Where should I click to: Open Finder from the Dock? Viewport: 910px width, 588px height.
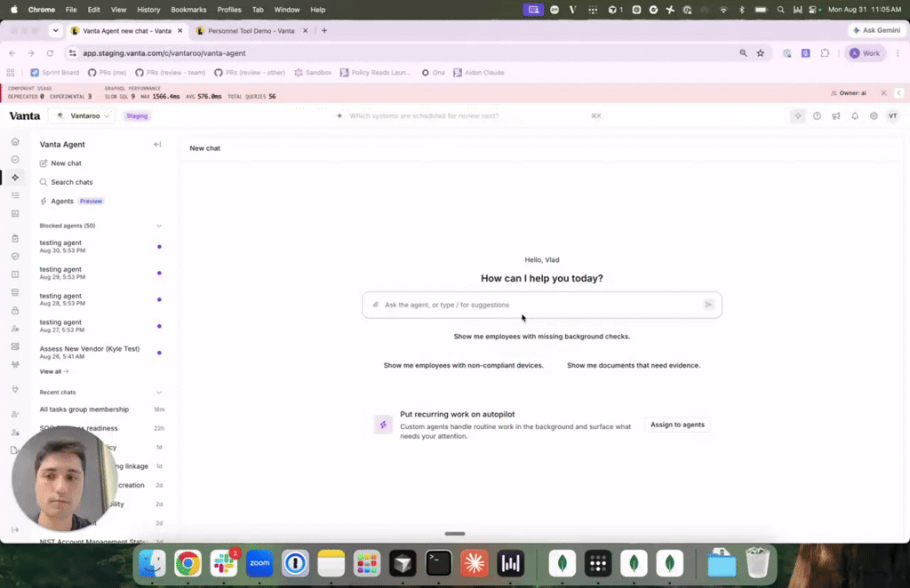point(152,563)
